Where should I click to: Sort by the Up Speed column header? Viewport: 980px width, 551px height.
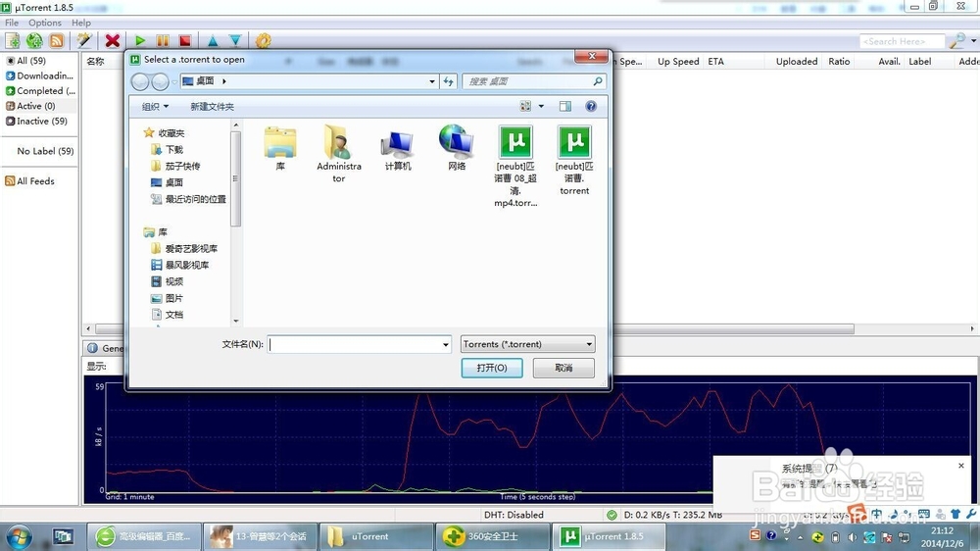678,62
